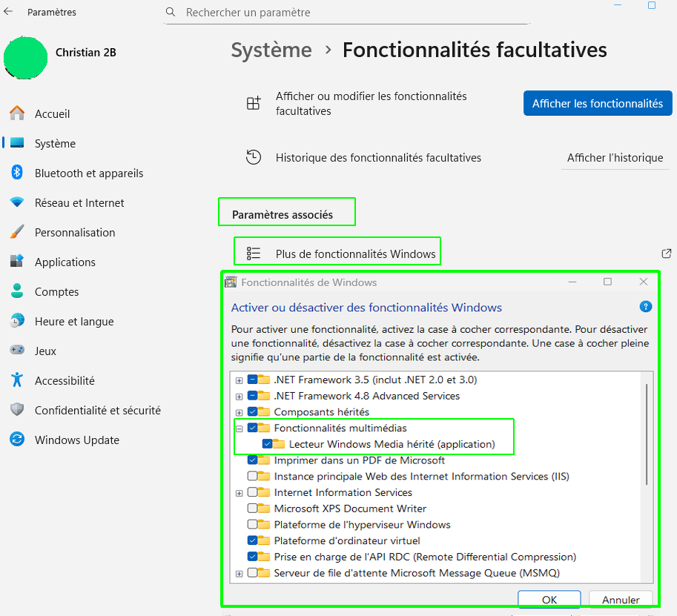This screenshot has width=677, height=616.
Task: Open Plus de fonctionnalités Windows link
Action: click(x=355, y=254)
